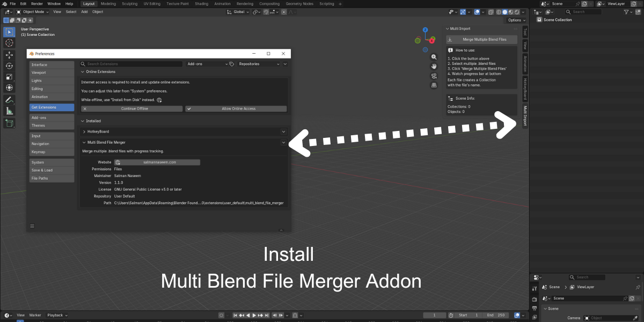Switch to rendered viewport shading
Screen dimensions: 644x322
click(517, 12)
